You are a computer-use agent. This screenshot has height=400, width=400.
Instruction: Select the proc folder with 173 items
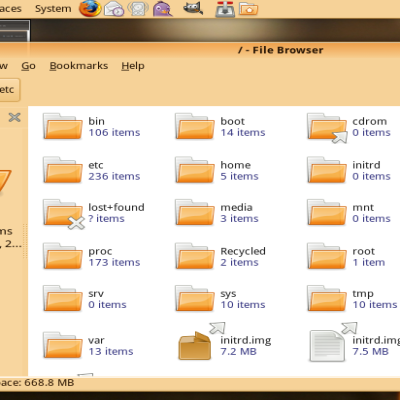pos(91,256)
